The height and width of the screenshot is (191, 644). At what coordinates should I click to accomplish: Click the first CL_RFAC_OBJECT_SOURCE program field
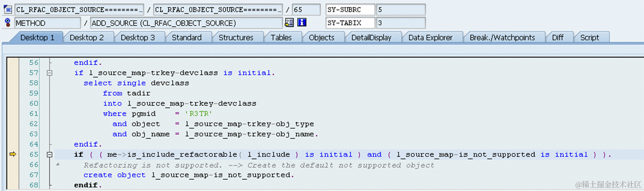[79, 10]
